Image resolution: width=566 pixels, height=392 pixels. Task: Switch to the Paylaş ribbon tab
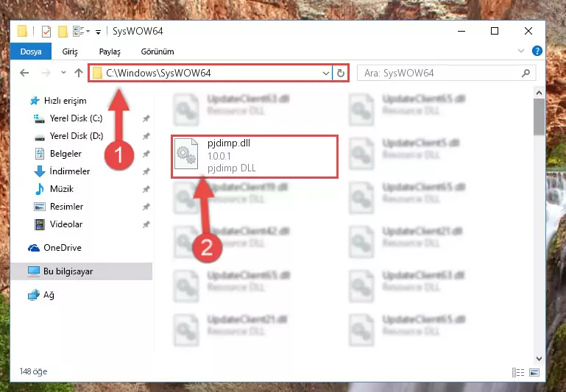(x=110, y=51)
